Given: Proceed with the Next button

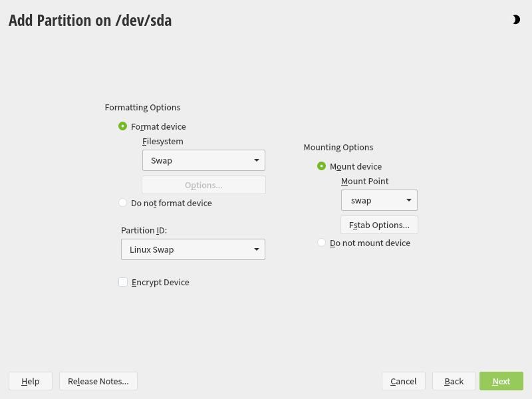Looking at the screenshot, I should coord(501,381).
